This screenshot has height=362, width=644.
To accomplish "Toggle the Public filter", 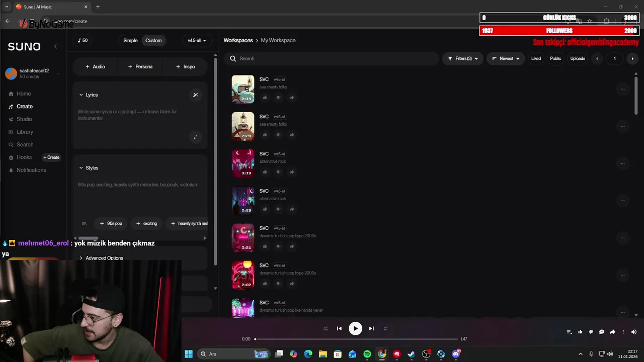I will pyautogui.click(x=555, y=59).
